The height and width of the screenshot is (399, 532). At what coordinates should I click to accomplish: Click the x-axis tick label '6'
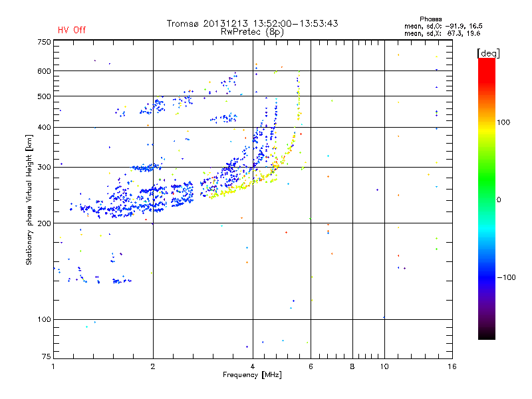[x=311, y=366]
